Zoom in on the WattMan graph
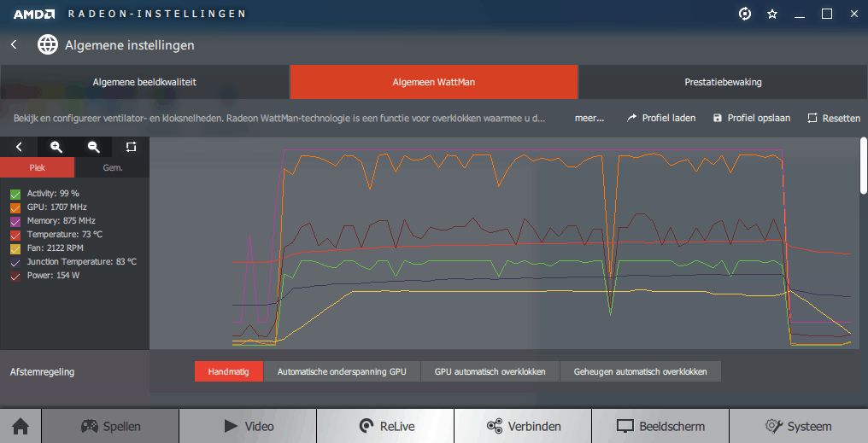Viewport: 868px width, 443px height. (x=56, y=147)
